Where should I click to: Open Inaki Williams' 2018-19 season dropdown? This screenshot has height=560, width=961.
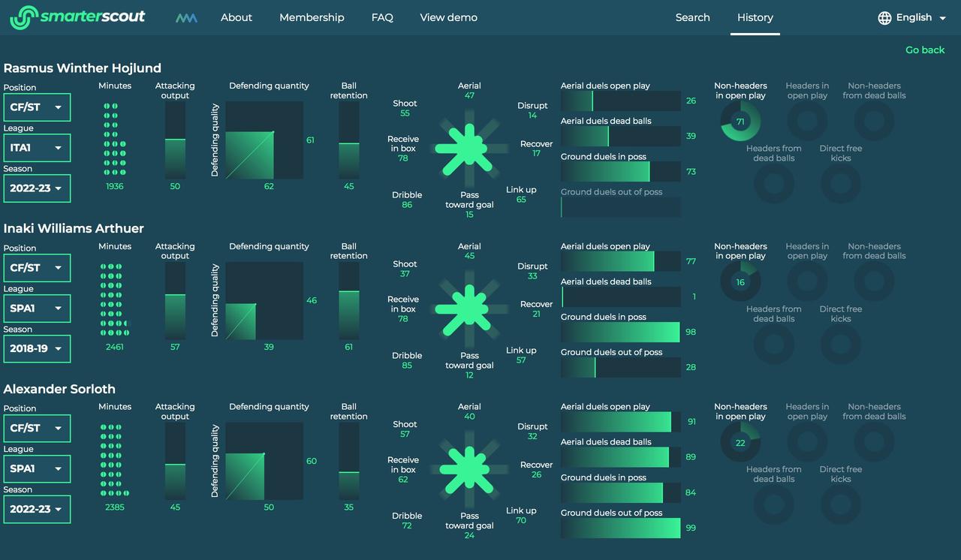(37, 349)
